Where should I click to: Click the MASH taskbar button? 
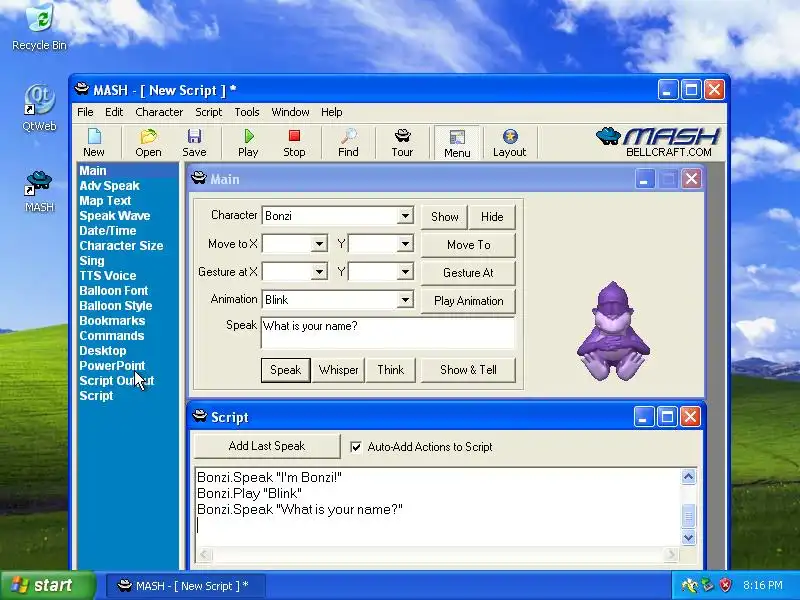coord(185,585)
